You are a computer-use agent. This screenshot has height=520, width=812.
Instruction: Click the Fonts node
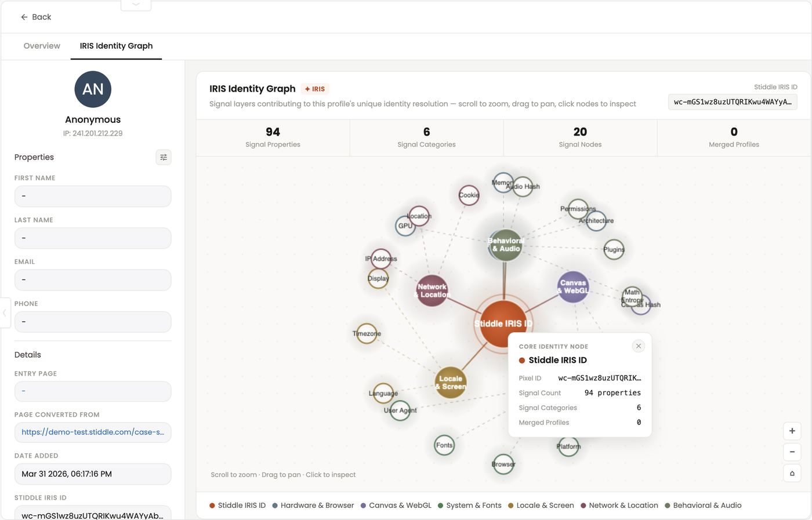(444, 445)
